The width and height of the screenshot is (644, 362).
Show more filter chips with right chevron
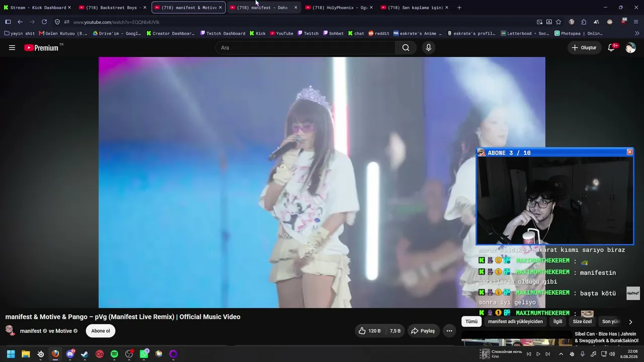630,322
